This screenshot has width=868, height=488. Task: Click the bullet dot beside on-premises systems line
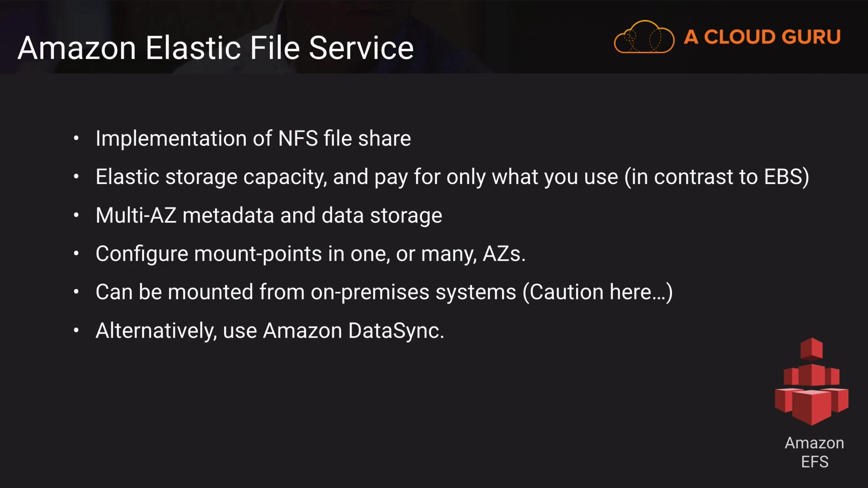76,292
